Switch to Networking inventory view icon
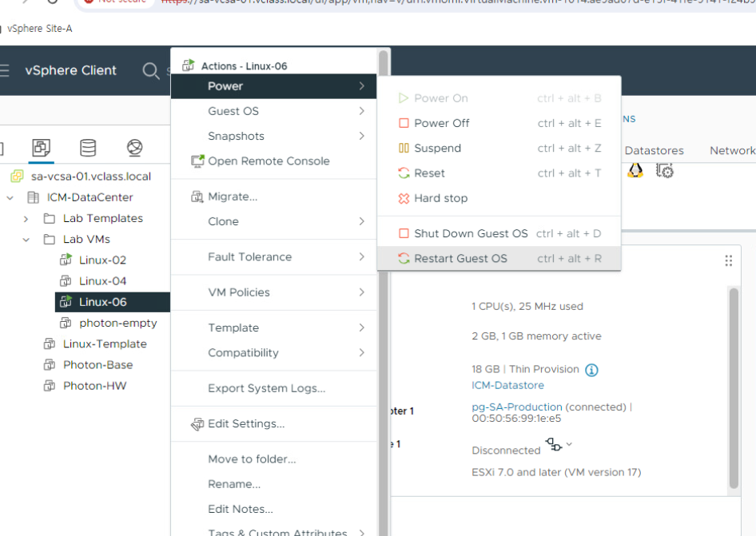This screenshot has width=756, height=536. point(134,148)
